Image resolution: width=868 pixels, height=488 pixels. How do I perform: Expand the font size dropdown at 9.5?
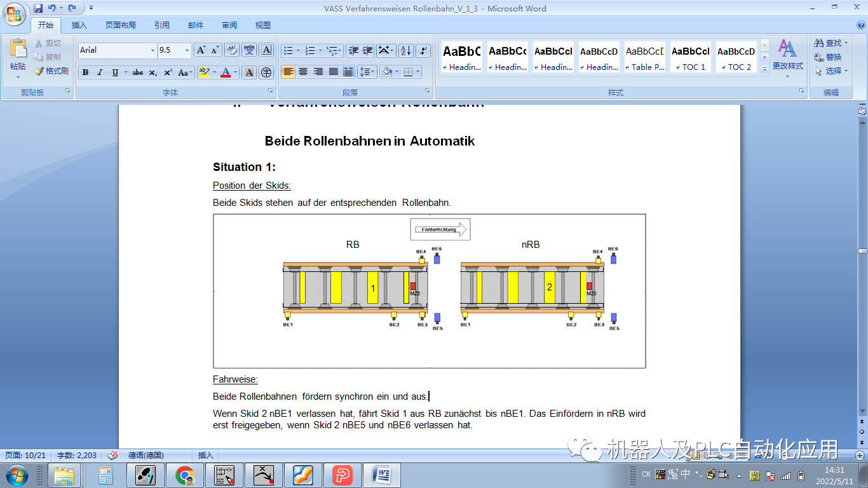[x=186, y=50]
